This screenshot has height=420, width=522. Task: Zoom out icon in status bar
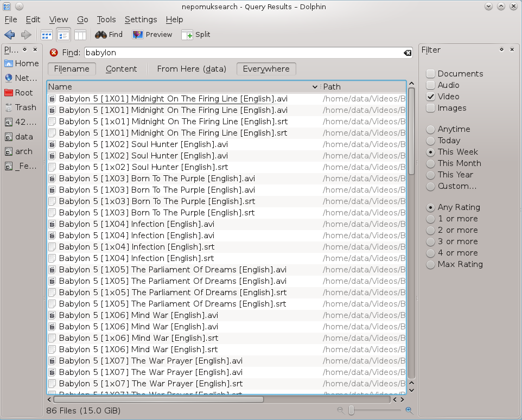[340, 410]
